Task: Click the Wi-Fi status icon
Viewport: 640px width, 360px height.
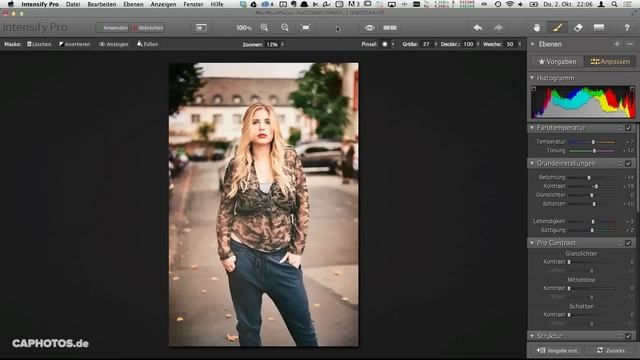Action: [510, 4]
